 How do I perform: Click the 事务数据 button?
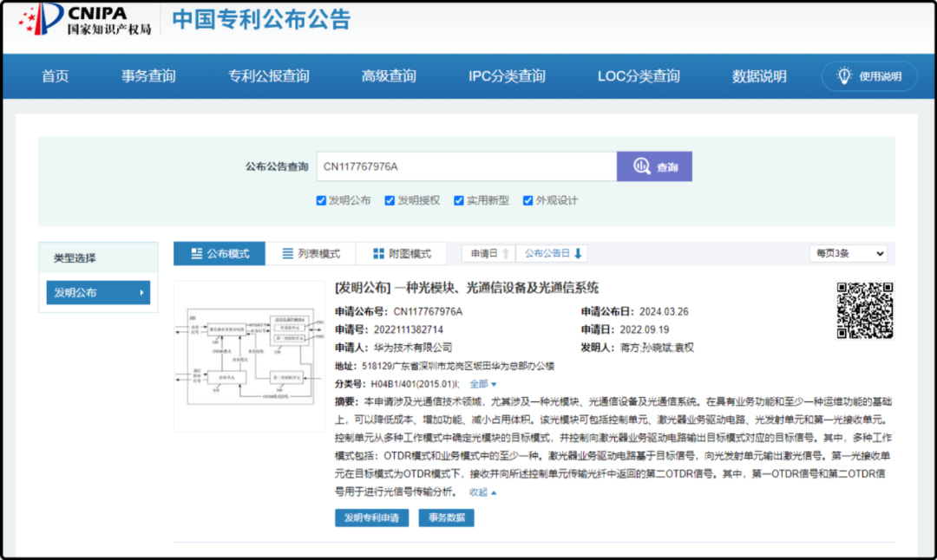coord(447,518)
